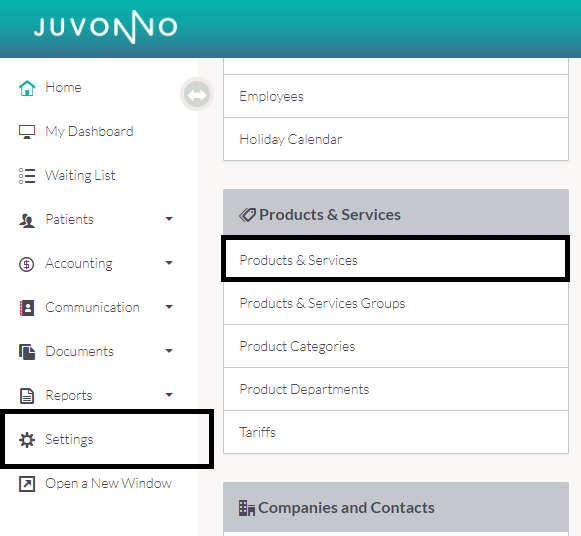Click the Waiting List bullet-list icon

pyautogui.click(x=27, y=176)
